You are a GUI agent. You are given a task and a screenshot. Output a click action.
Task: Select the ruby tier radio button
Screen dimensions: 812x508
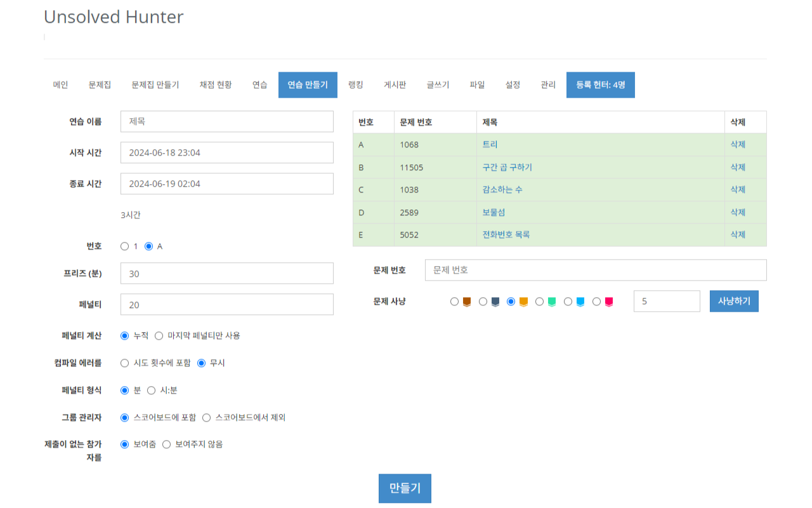(596, 302)
